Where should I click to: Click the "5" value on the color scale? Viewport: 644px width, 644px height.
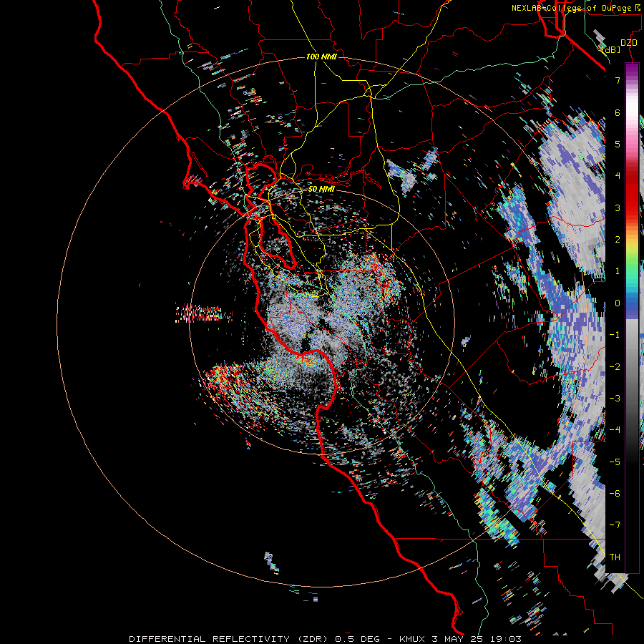[618, 144]
